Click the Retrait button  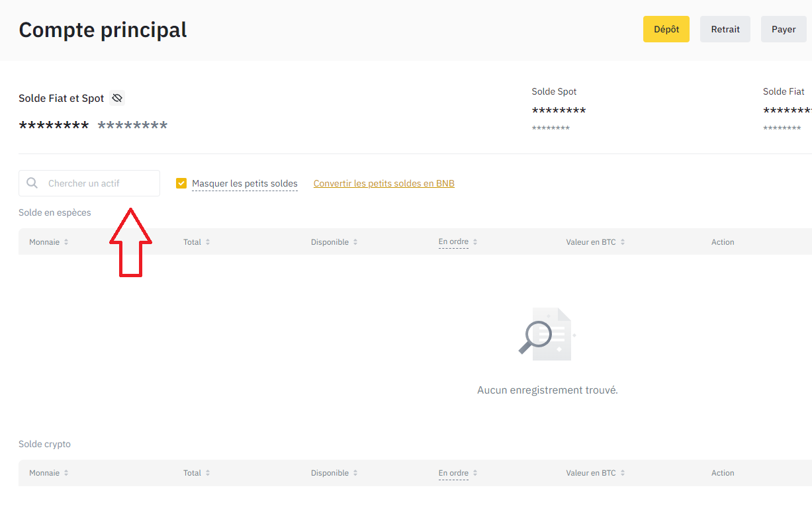[725, 28]
